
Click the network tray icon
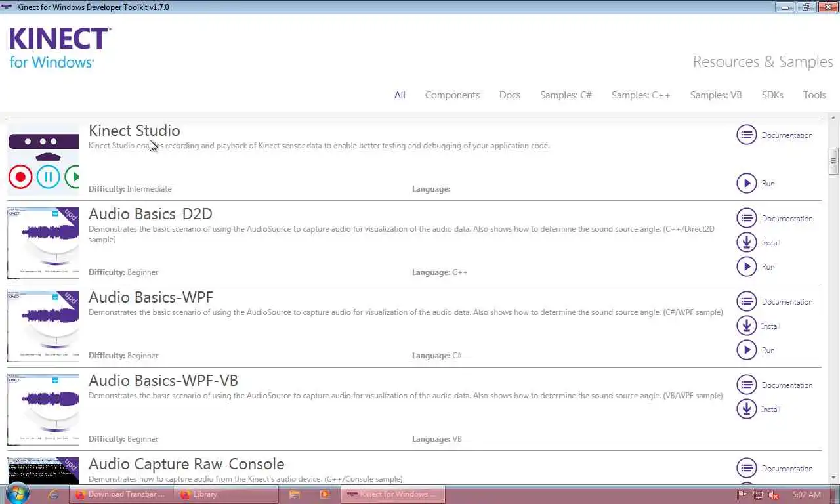coord(758,495)
